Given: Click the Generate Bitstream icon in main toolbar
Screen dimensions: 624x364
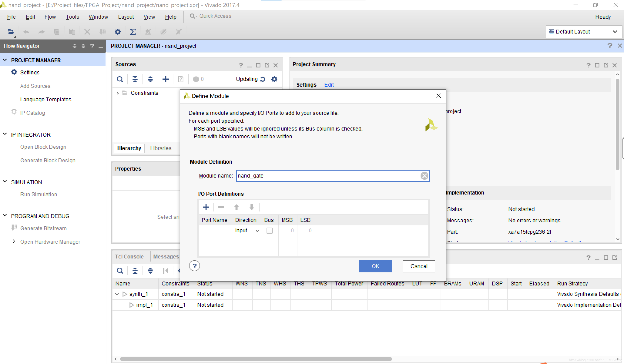Looking at the screenshot, I should (x=102, y=32).
